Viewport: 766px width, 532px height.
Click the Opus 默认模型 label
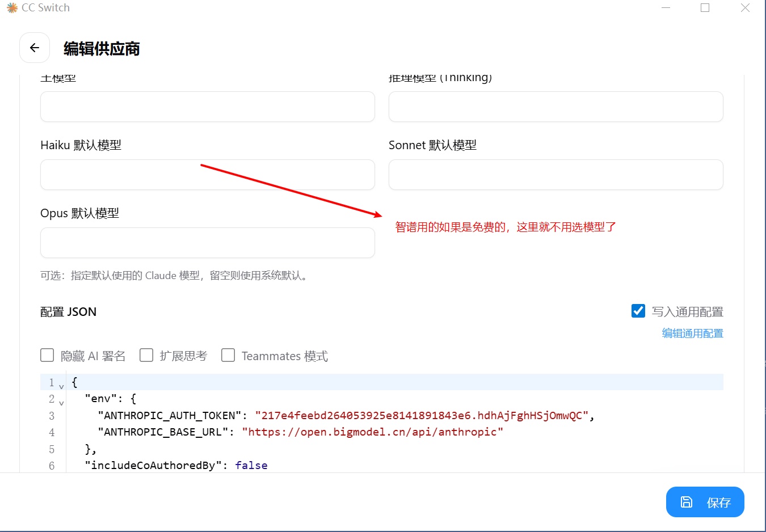point(79,213)
